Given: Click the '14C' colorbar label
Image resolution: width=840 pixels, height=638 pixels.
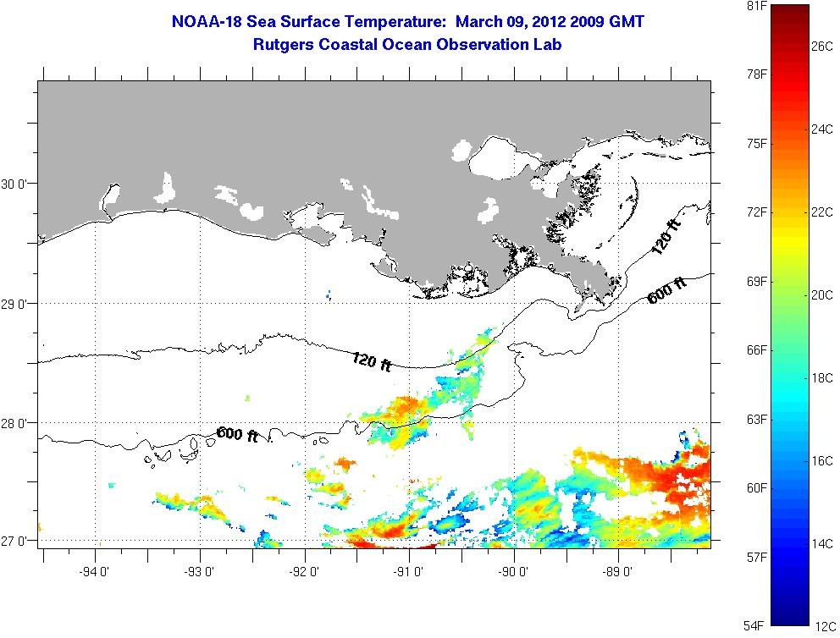Looking at the screenshot, I should coord(822,544).
